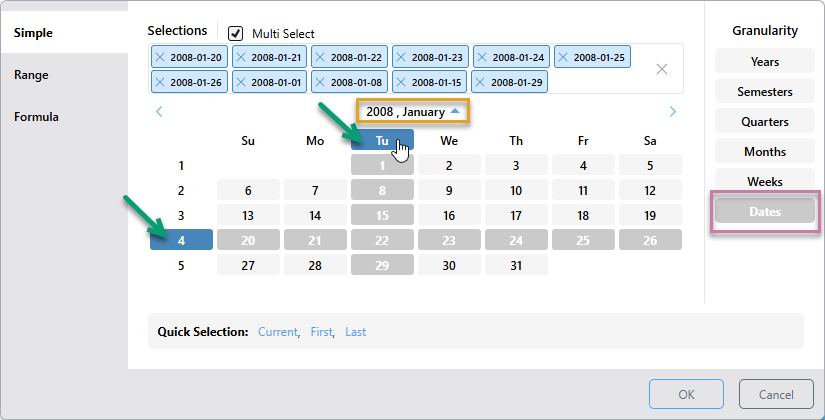Select date 16 in the calendar
825x420 pixels.
[449, 215]
